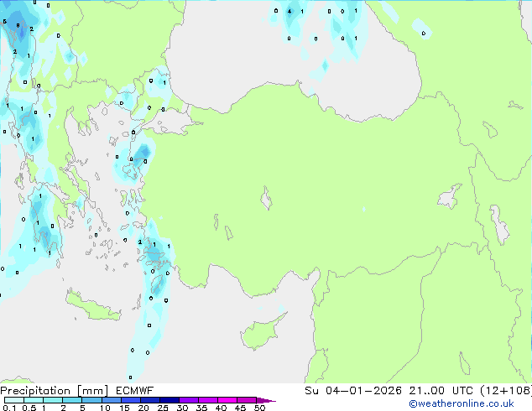532x411 pixels.
Task: Click the legend label '0.1'
Action: click(9, 408)
